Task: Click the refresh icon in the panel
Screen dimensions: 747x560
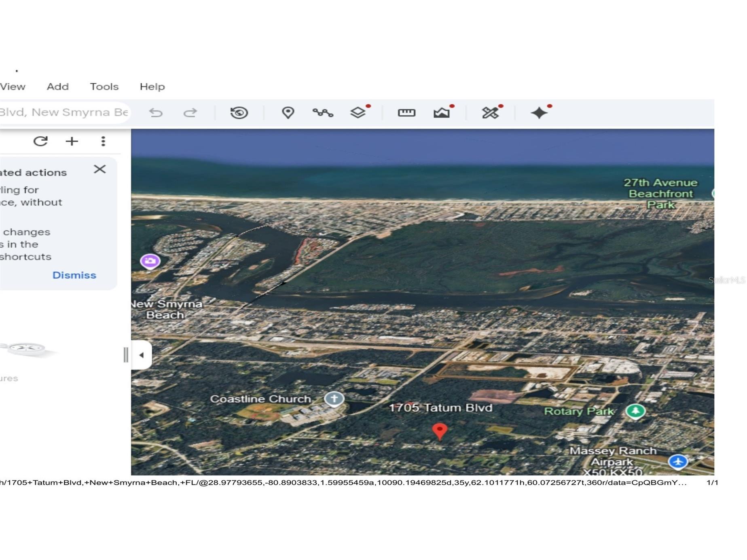Action: (40, 141)
